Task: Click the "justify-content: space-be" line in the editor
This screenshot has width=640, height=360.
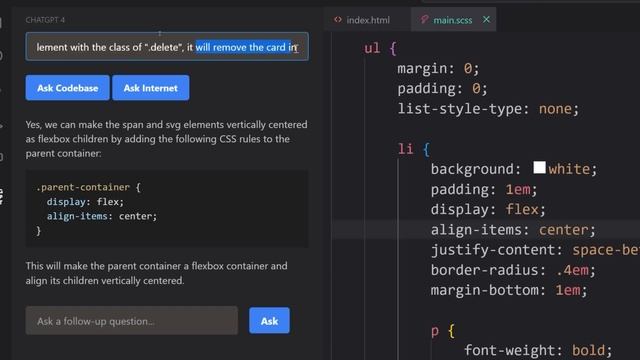Action: 535,250
